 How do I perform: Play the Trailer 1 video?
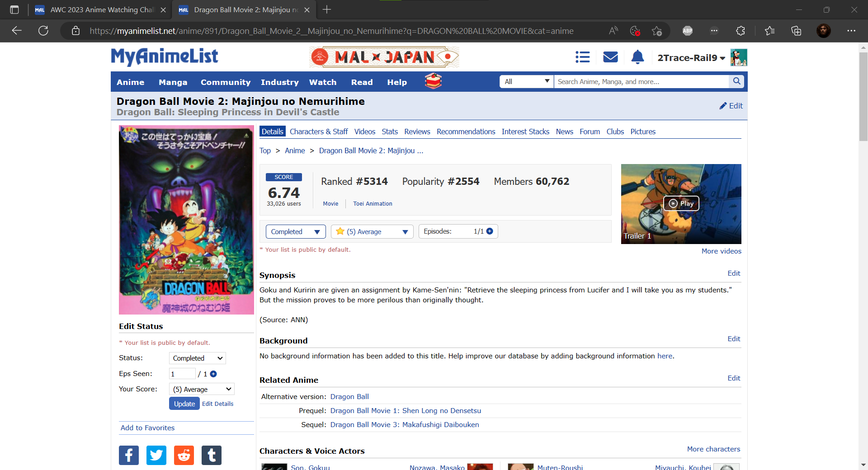(x=681, y=203)
